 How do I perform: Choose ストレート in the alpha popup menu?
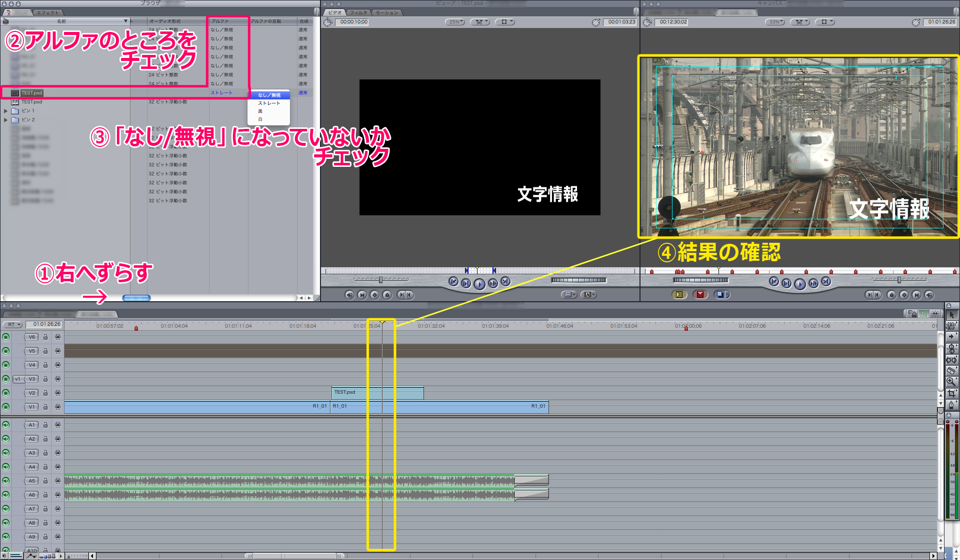click(x=269, y=103)
